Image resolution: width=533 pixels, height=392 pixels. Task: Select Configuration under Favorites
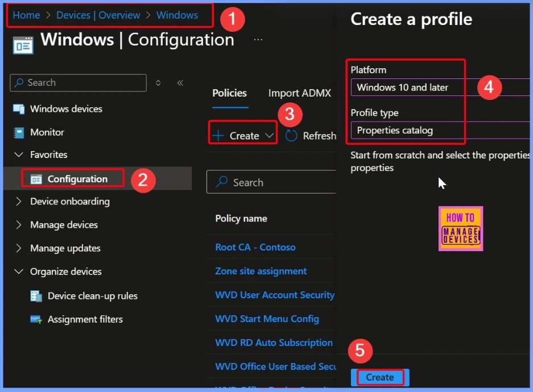coord(77,179)
